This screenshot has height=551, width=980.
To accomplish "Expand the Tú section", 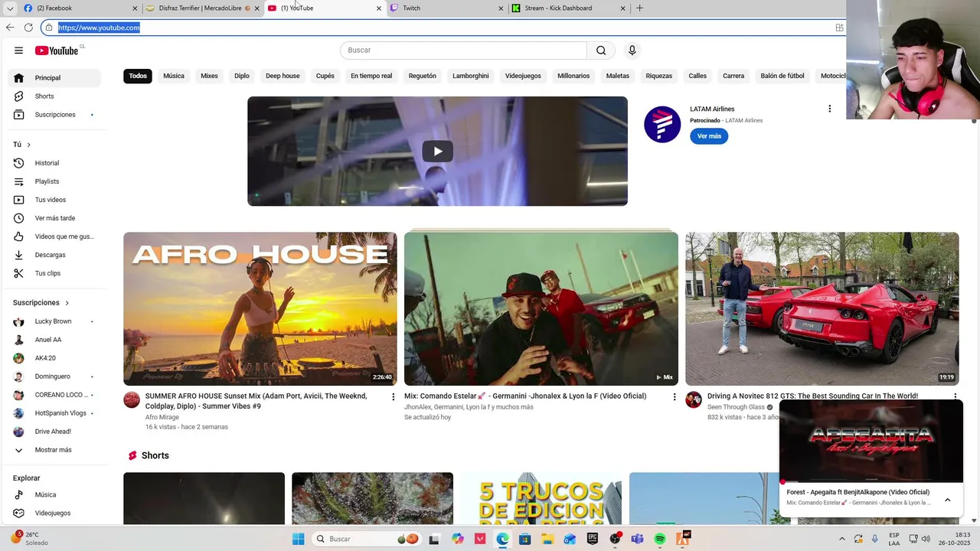I will click(22, 145).
